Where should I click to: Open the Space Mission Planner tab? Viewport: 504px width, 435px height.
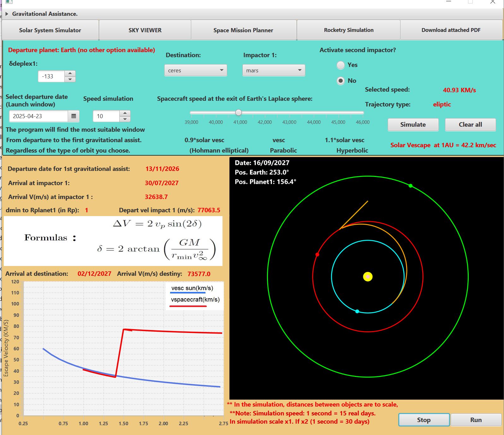pyautogui.click(x=243, y=30)
